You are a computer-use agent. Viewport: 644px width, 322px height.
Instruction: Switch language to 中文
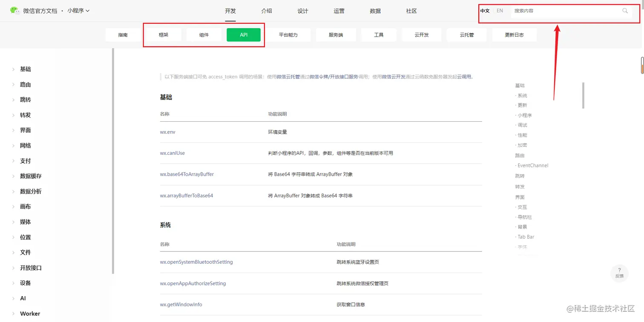point(485,11)
